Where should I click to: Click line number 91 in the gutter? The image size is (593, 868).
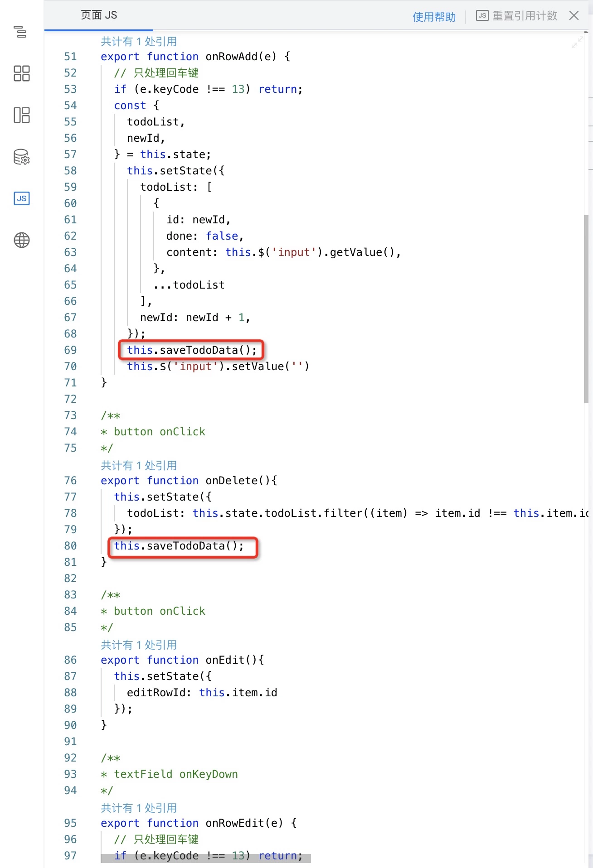(70, 742)
